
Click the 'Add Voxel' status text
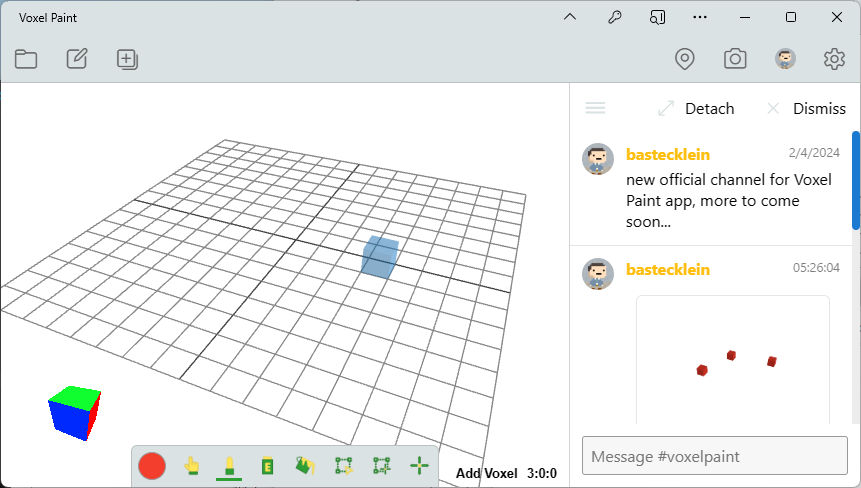click(487, 473)
